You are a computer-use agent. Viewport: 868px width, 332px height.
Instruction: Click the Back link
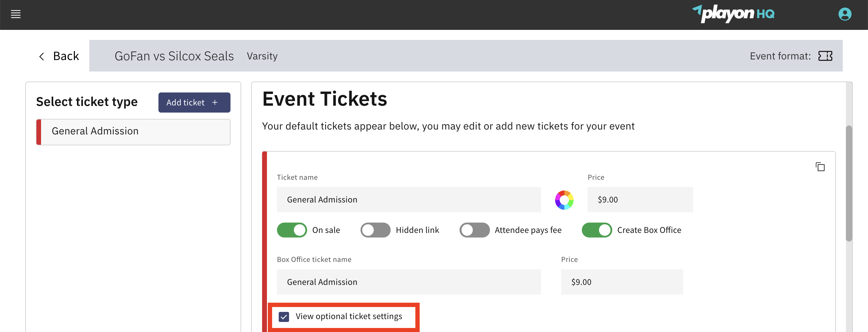click(66, 56)
